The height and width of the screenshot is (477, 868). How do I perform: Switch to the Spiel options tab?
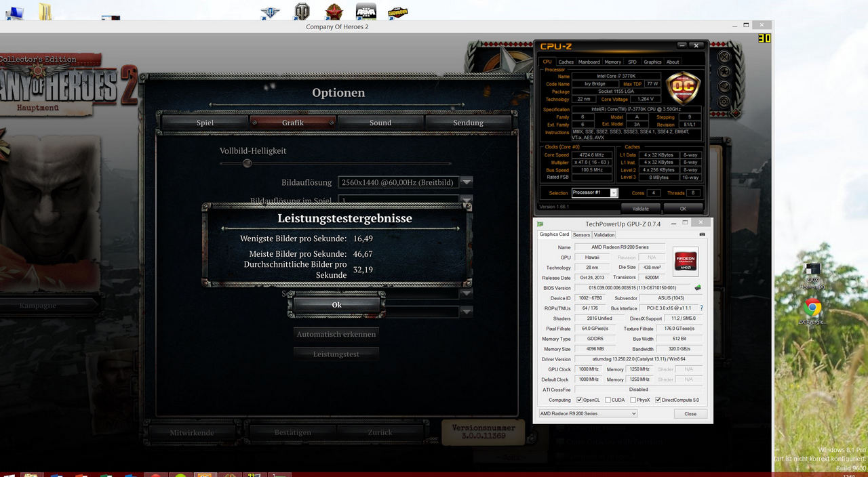point(205,123)
